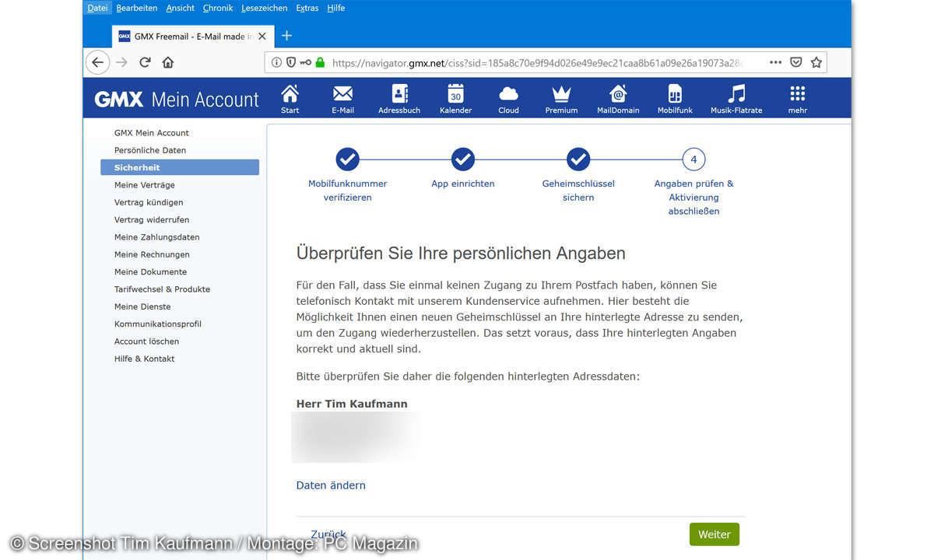Click the browser back arrow
Viewport: 934px width, 560px height.
(x=97, y=62)
